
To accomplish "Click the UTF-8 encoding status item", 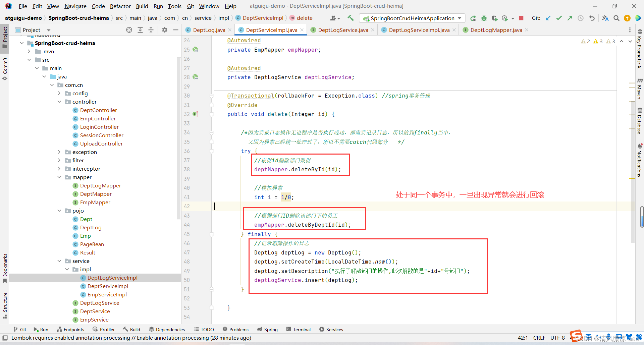I will [557, 338].
